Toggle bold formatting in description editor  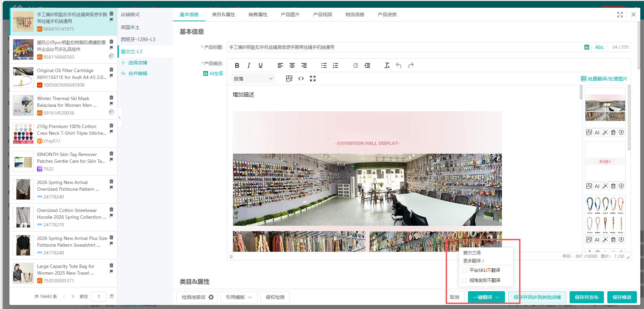237,65
